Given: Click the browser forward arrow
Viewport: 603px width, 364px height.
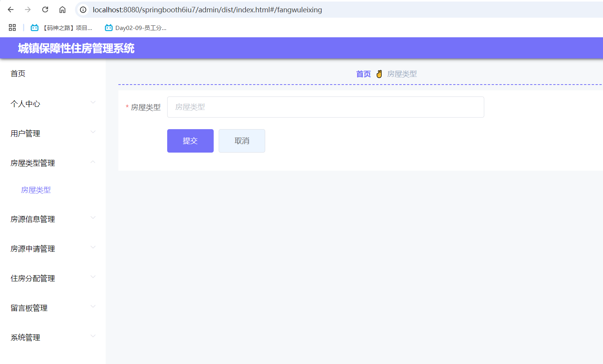Looking at the screenshot, I should (28, 10).
